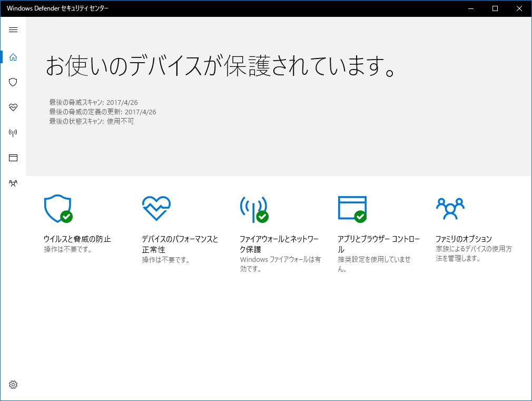Open the アプリとブラウザー コントロール section
The height and width of the screenshot is (401, 532).
tap(376, 243)
